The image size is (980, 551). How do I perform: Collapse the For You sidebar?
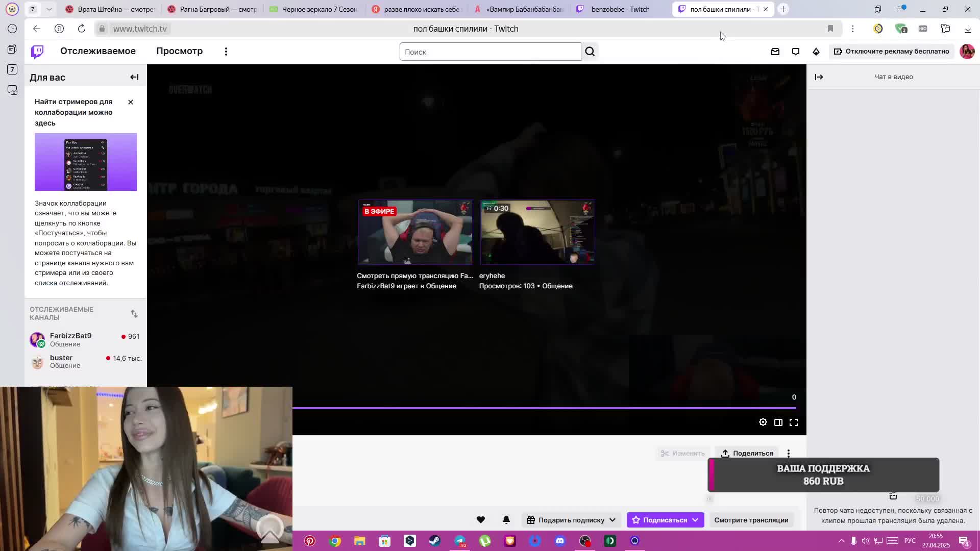tap(134, 77)
